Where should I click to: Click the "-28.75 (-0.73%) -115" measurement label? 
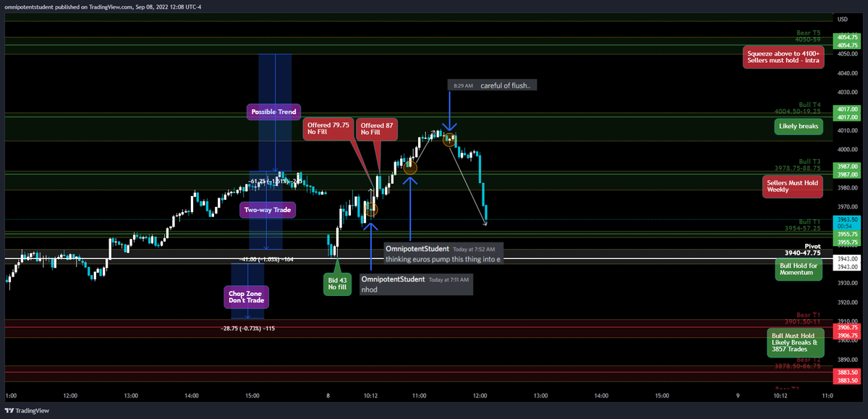tap(247, 328)
